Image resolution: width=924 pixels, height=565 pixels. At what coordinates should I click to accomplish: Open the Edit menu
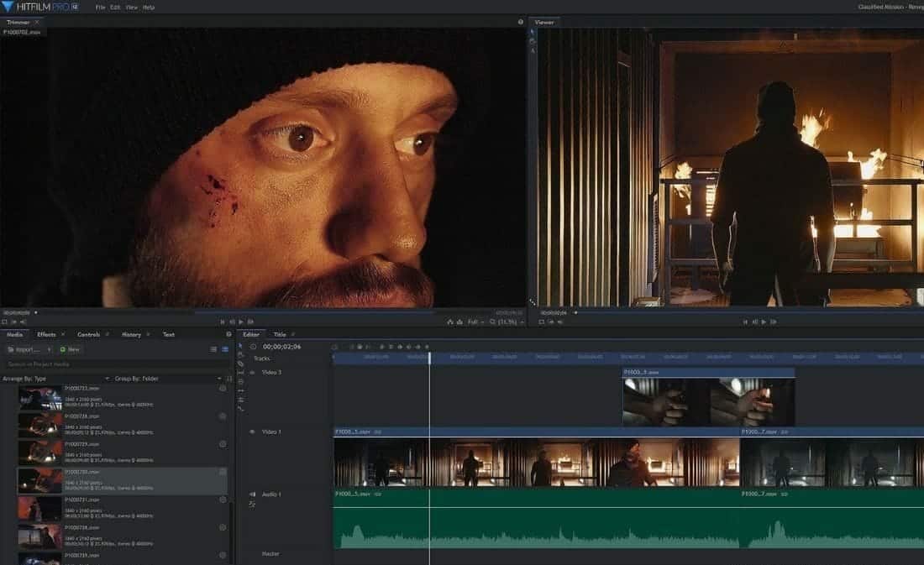pyautogui.click(x=116, y=7)
